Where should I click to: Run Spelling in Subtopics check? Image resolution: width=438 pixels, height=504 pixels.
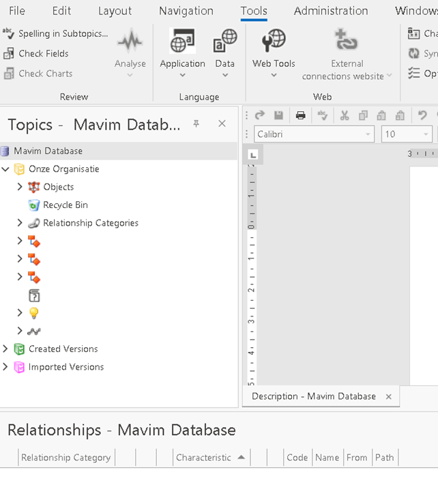[x=55, y=34]
